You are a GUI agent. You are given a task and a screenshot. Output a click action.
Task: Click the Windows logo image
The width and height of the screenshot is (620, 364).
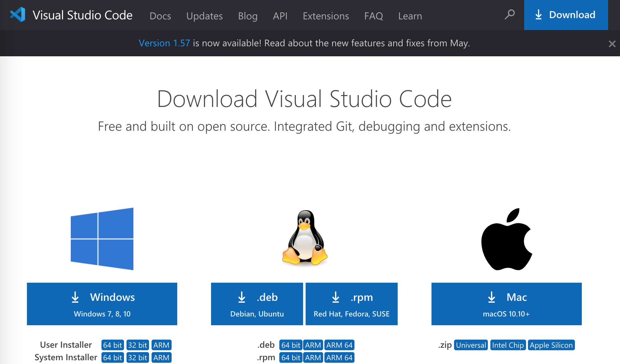102,239
